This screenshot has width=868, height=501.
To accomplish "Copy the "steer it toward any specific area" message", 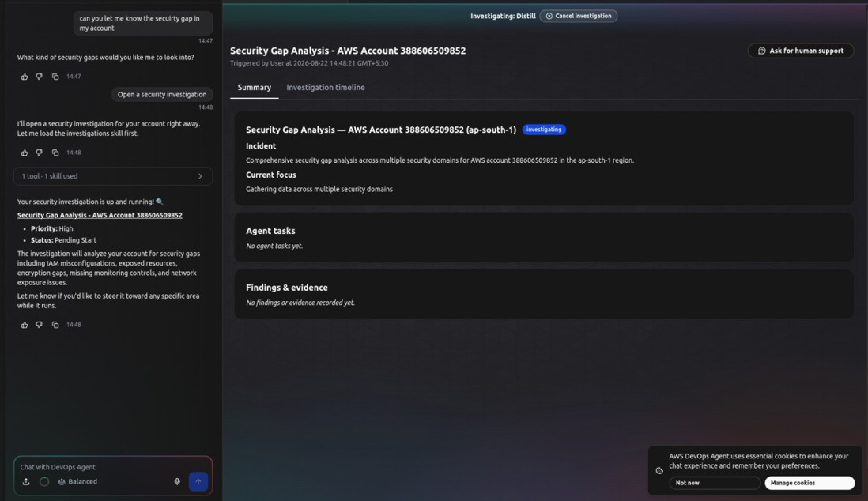I will coord(55,325).
